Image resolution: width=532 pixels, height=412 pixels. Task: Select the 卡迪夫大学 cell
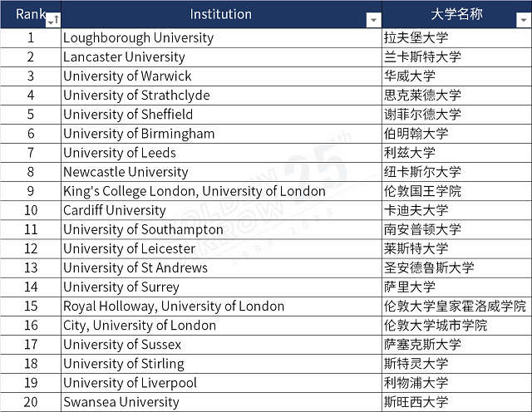click(x=456, y=210)
